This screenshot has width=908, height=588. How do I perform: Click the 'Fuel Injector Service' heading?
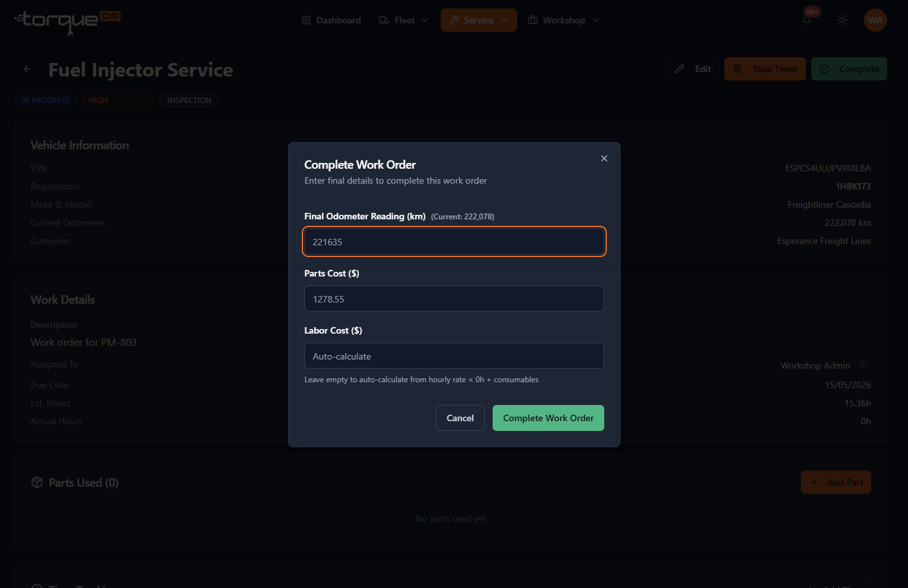(x=141, y=69)
